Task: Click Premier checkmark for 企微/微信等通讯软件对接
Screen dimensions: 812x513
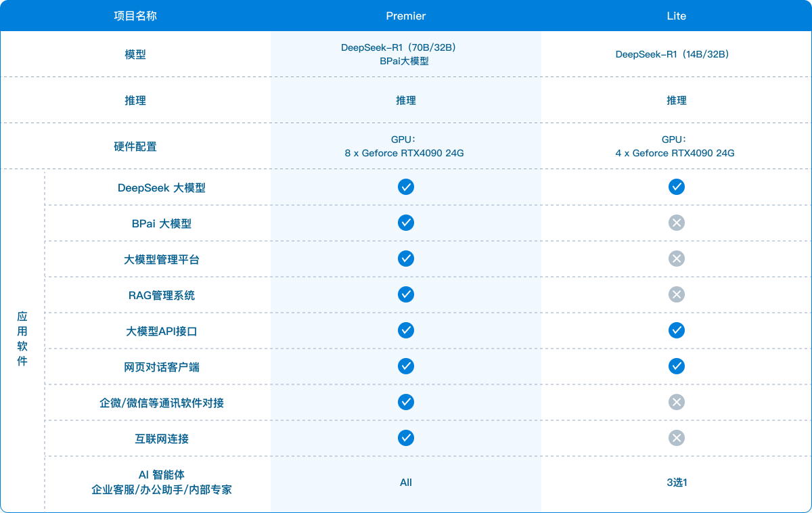Action: tap(406, 402)
